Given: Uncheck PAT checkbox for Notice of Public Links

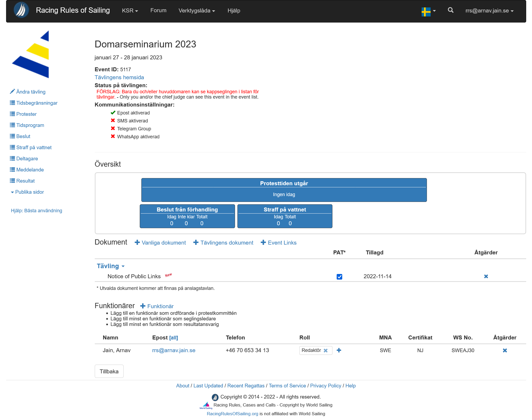Looking at the screenshot, I should [x=339, y=277].
